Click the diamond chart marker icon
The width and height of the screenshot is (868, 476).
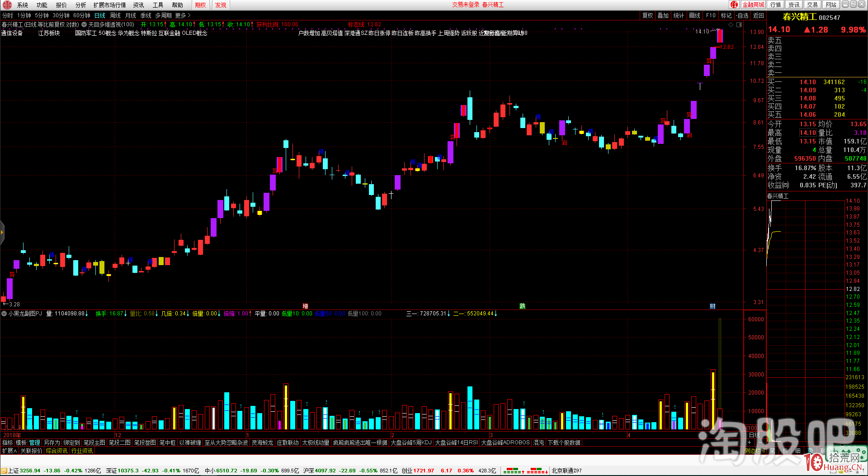click(x=731, y=24)
